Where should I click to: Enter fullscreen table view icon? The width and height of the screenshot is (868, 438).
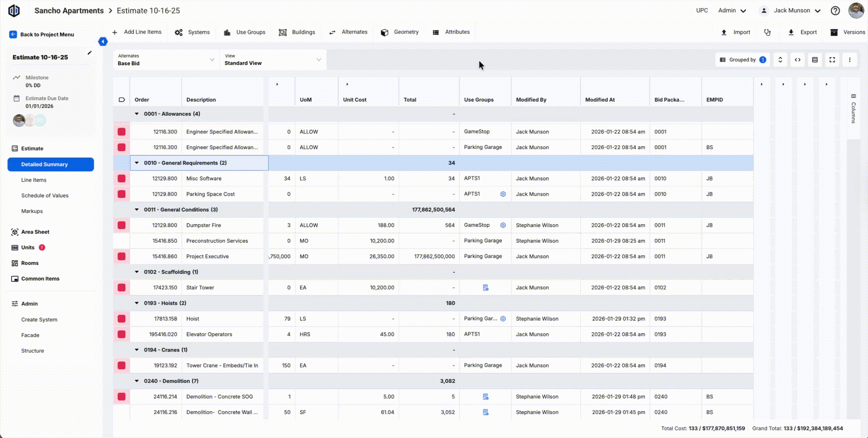[832, 60]
